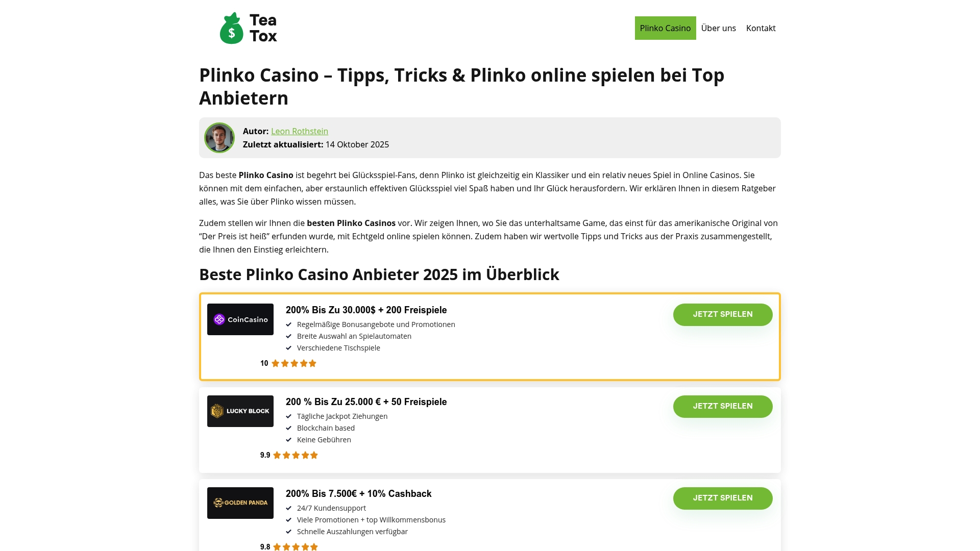Image resolution: width=980 pixels, height=551 pixels.
Task: Select the Golden Panda casino logo
Action: point(240,503)
